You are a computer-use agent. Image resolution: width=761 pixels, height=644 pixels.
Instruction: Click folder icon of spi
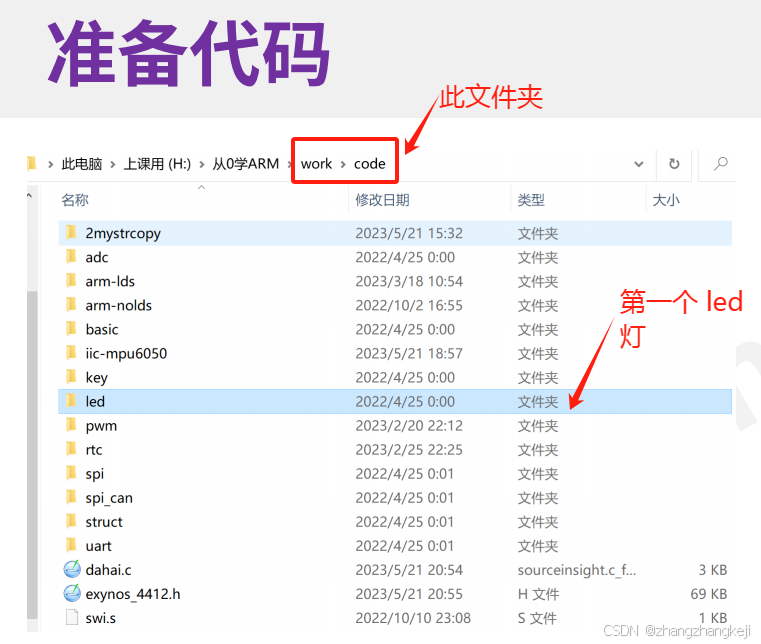pyautogui.click(x=71, y=473)
